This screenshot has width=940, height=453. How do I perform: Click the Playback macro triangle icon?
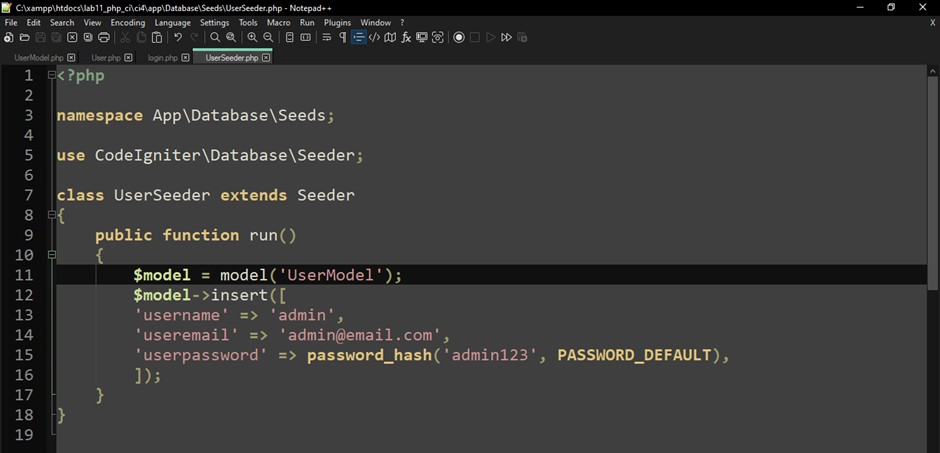pos(490,37)
